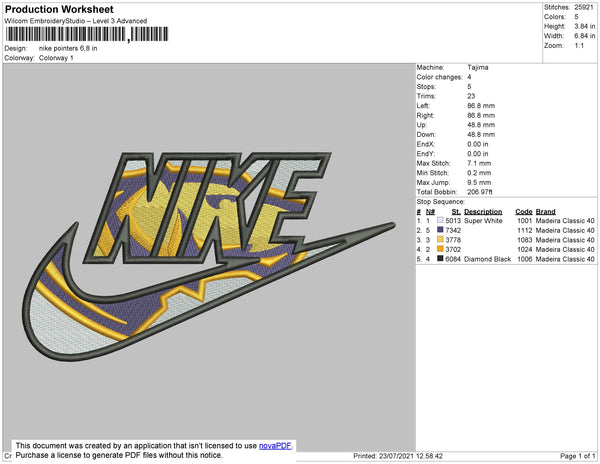This screenshot has height=464, width=600.
Task: Click the novaPDF hyperlink
Action: tap(275, 446)
